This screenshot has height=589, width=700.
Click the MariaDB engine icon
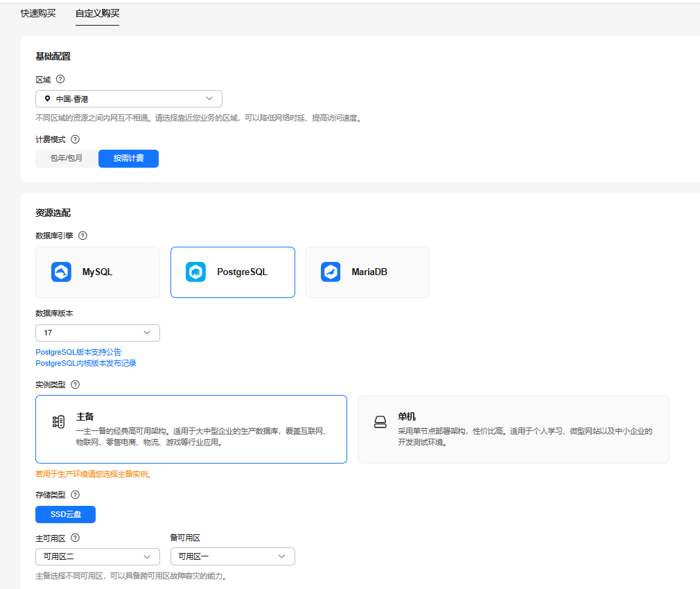[331, 272]
